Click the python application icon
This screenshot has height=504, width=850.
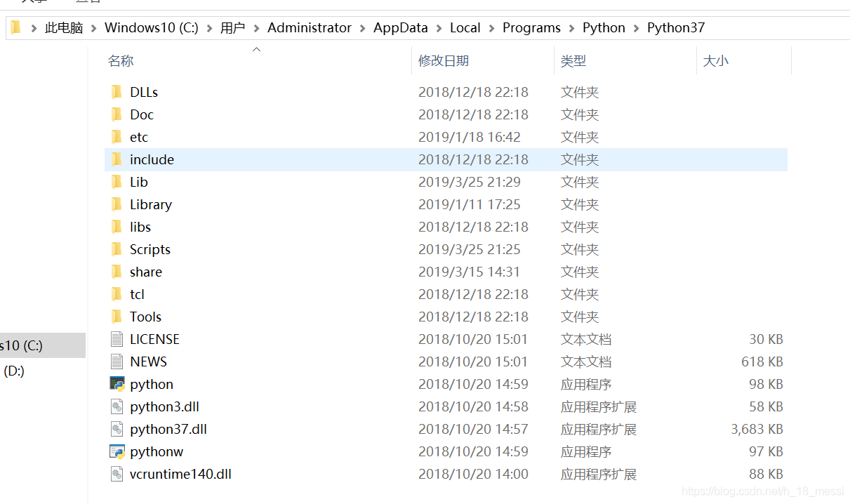pyautogui.click(x=117, y=384)
